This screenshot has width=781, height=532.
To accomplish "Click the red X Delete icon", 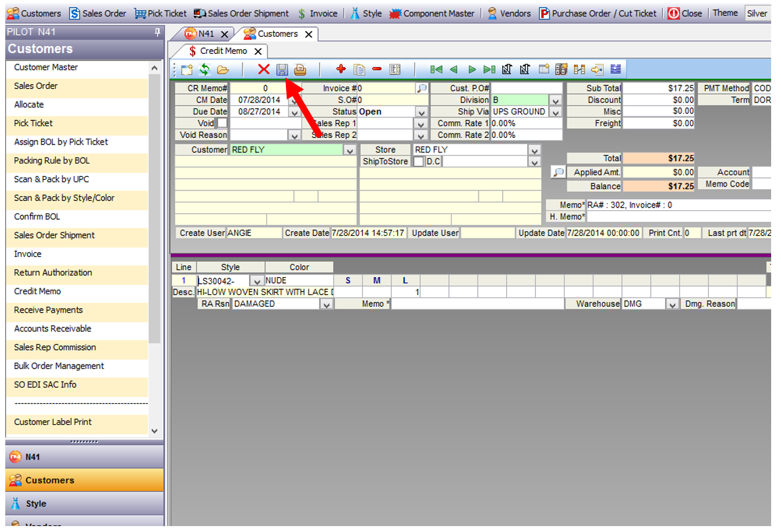I will coord(264,69).
